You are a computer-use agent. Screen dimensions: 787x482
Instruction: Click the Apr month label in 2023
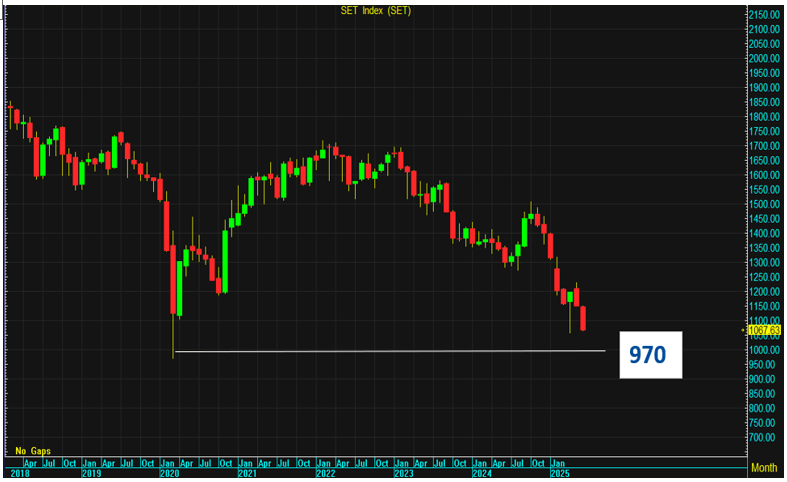click(421, 463)
